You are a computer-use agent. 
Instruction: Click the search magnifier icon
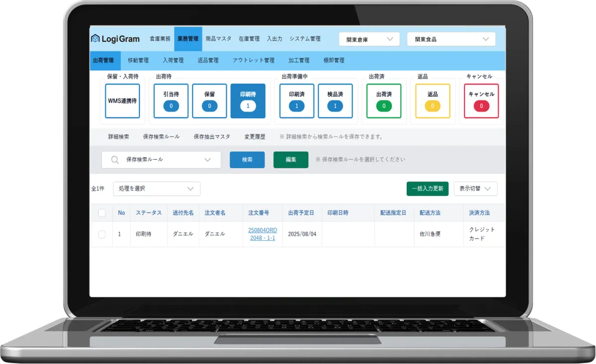115,160
